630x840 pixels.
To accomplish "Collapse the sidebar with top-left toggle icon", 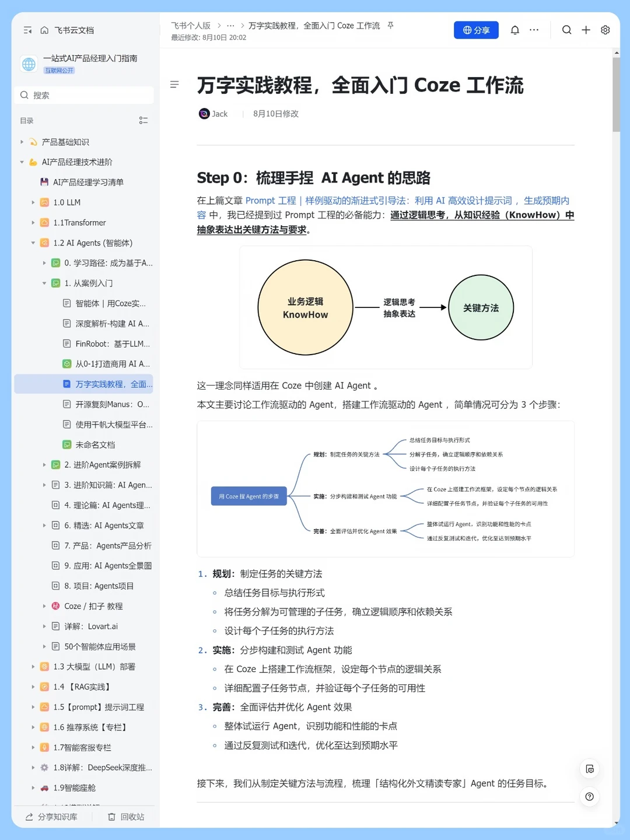I will (x=27, y=30).
